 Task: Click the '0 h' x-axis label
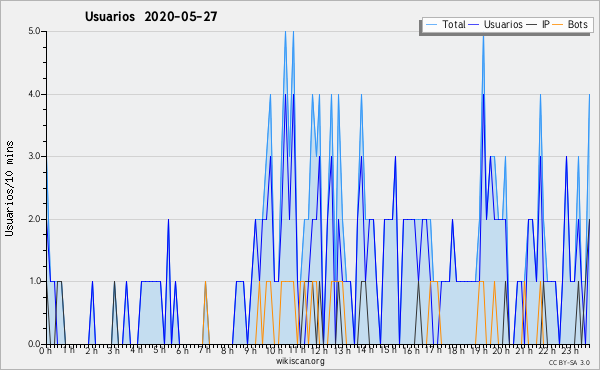(45, 350)
